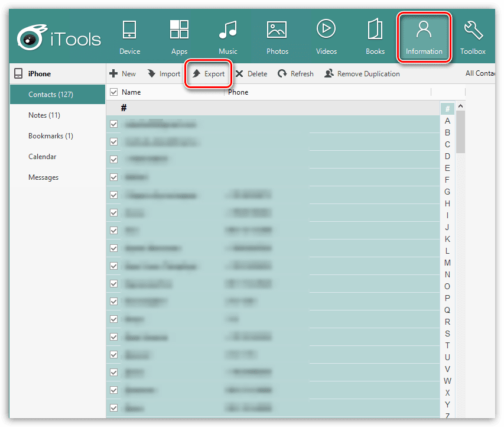
Task: Click the iTools logo
Action: tap(59, 38)
